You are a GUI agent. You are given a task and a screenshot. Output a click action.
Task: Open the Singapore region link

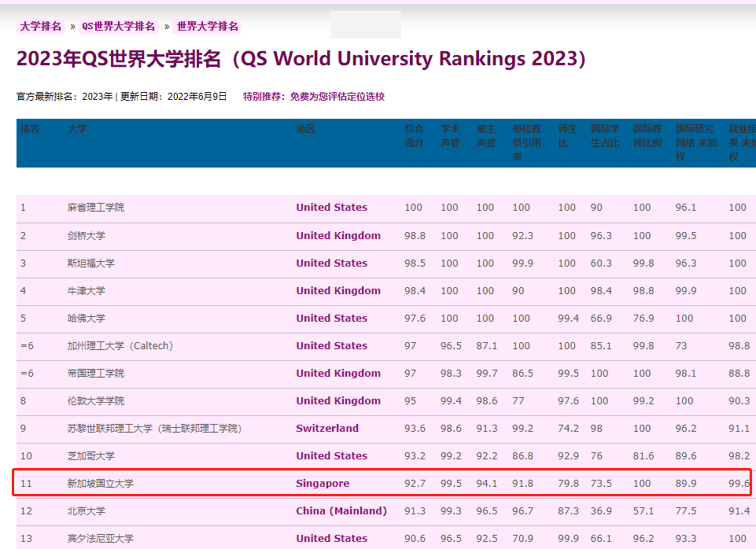click(323, 484)
